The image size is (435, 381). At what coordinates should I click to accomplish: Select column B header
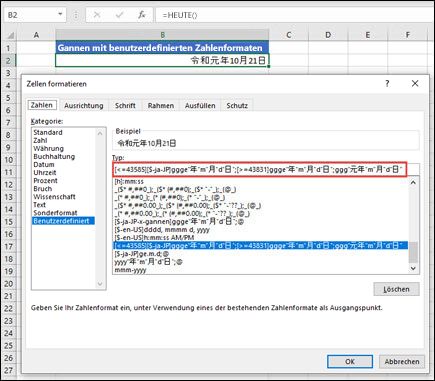[x=162, y=35]
